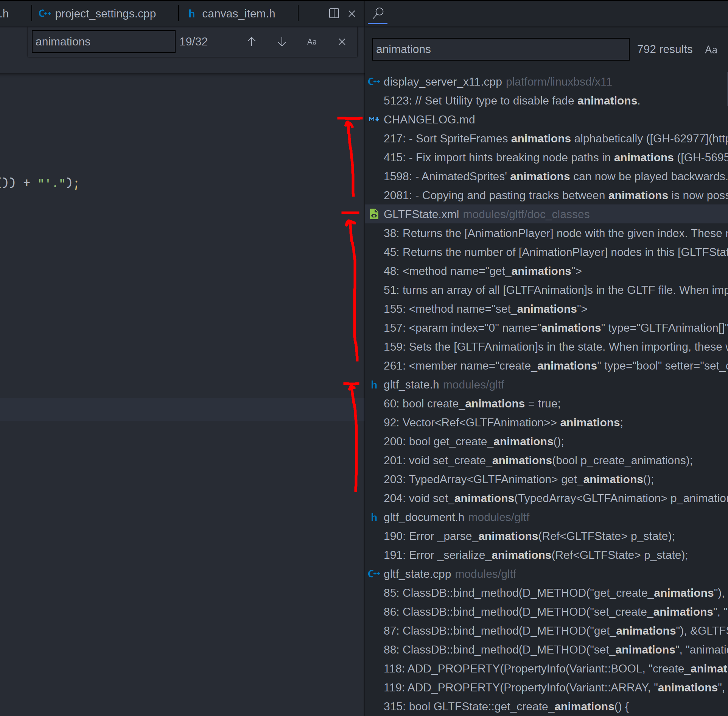
Task: Click the XML file icon beside GLTFState.xml
Action: [374, 214]
